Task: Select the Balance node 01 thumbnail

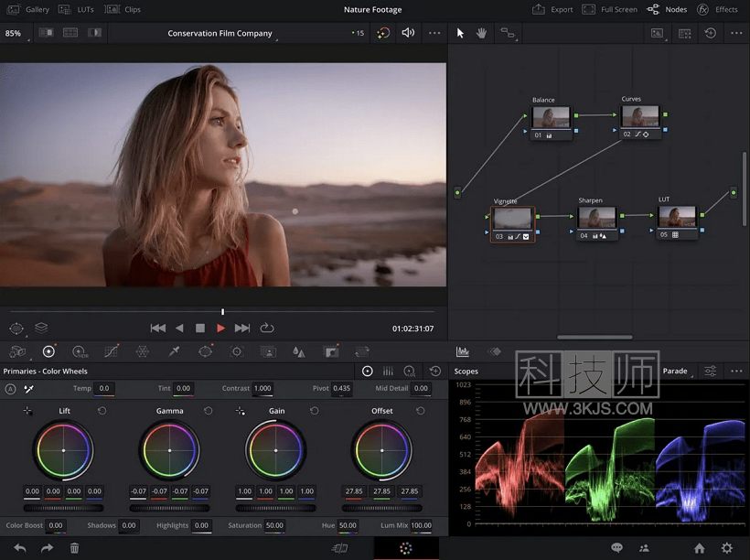Action: coord(551,117)
